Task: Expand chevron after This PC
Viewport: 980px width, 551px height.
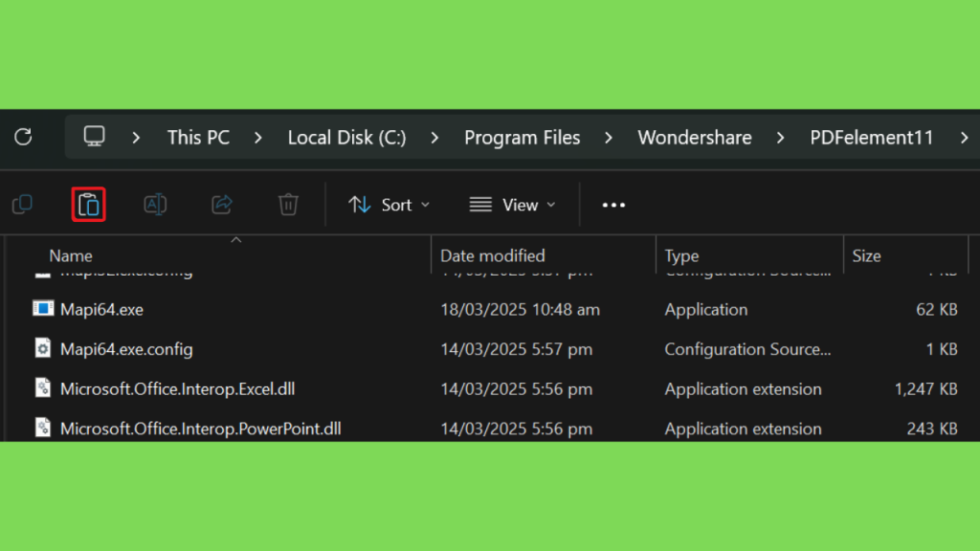Action: point(258,138)
